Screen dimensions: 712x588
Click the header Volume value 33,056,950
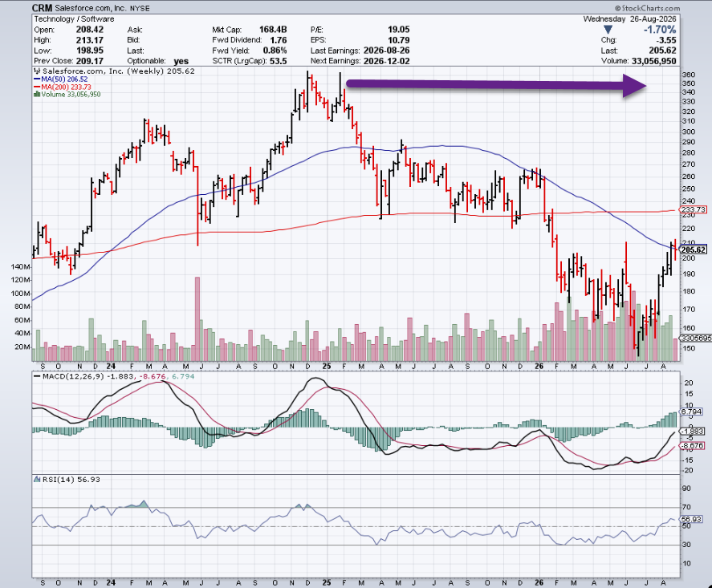[x=654, y=61]
